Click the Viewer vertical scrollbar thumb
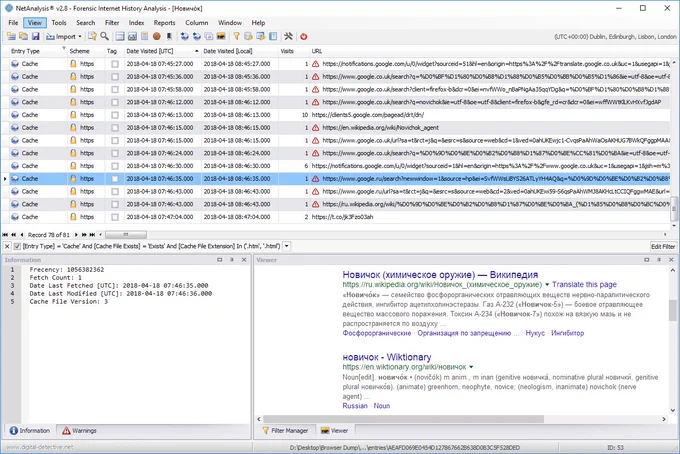The height and width of the screenshot is (454, 680). 672,310
